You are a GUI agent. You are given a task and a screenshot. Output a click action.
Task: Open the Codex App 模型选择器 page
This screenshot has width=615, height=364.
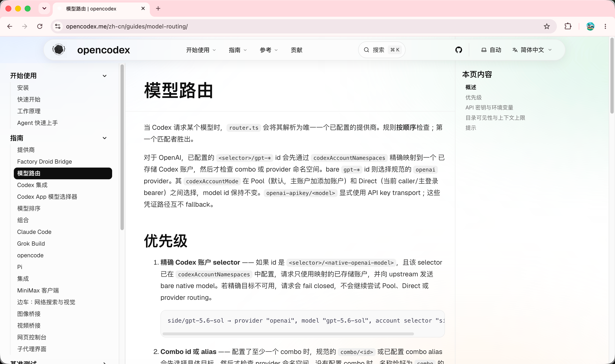47,197
